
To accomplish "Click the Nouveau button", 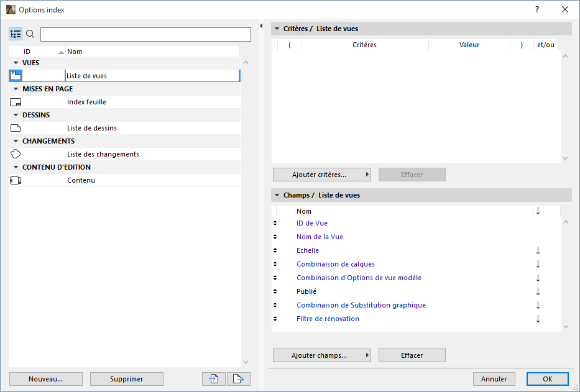I will 45,378.
